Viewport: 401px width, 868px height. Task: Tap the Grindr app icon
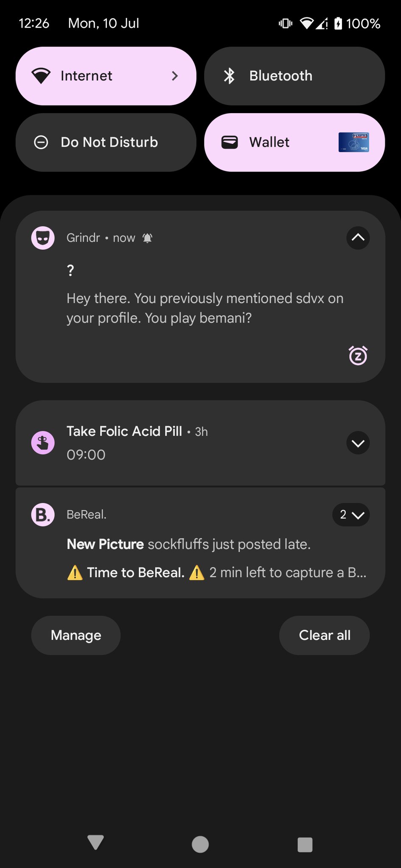pyautogui.click(x=43, y=238)
